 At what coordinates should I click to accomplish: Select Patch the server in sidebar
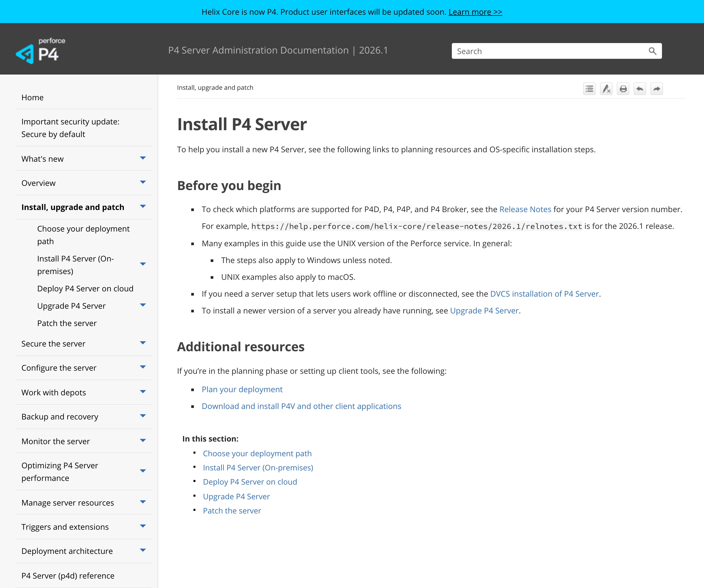[67, 323]
